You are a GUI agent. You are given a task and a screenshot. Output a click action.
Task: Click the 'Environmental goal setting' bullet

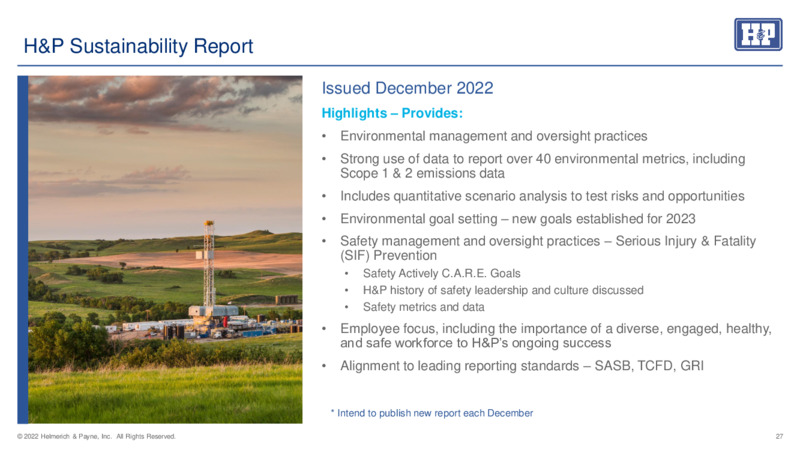[x=517, y=219]
